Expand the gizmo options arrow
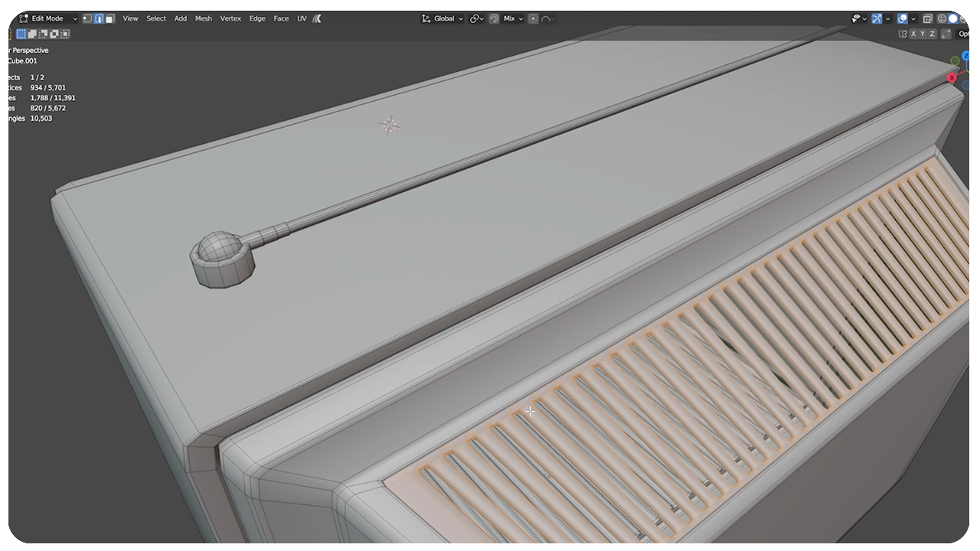This screenshot has width=980, height=551. (887, 18)
